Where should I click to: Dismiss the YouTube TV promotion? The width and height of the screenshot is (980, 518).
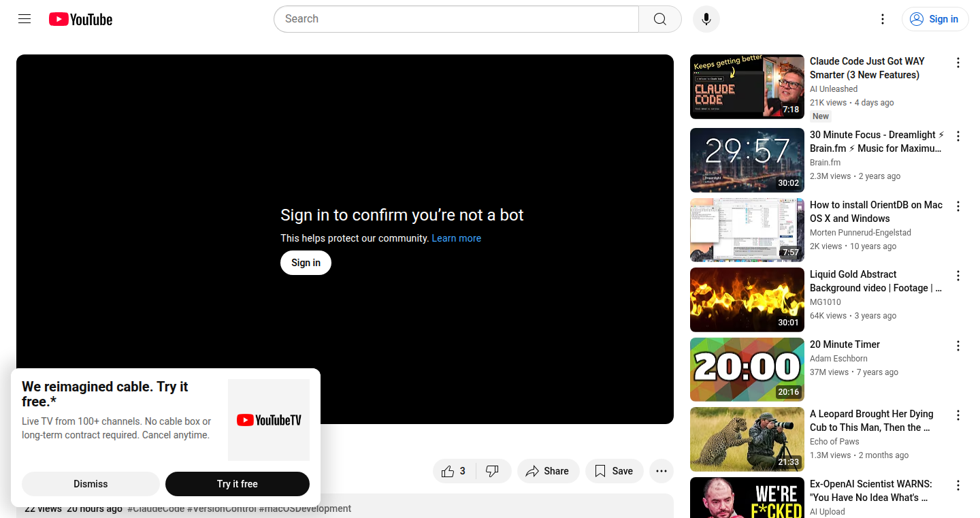[91, 484]
